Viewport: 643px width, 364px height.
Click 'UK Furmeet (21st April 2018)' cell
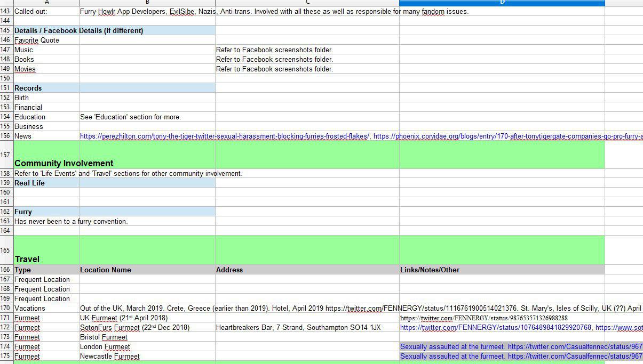click(x=147, y=318)
